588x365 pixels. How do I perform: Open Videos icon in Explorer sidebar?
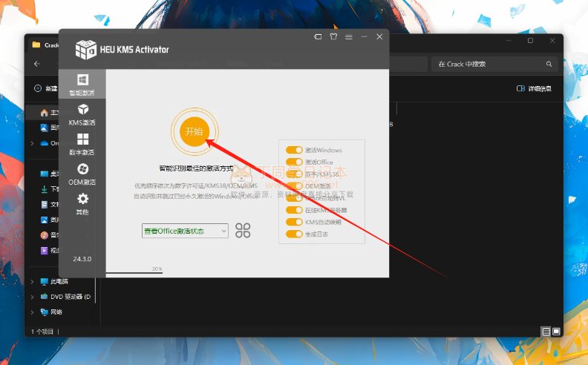pyautogui.click(x=45, y=250)
